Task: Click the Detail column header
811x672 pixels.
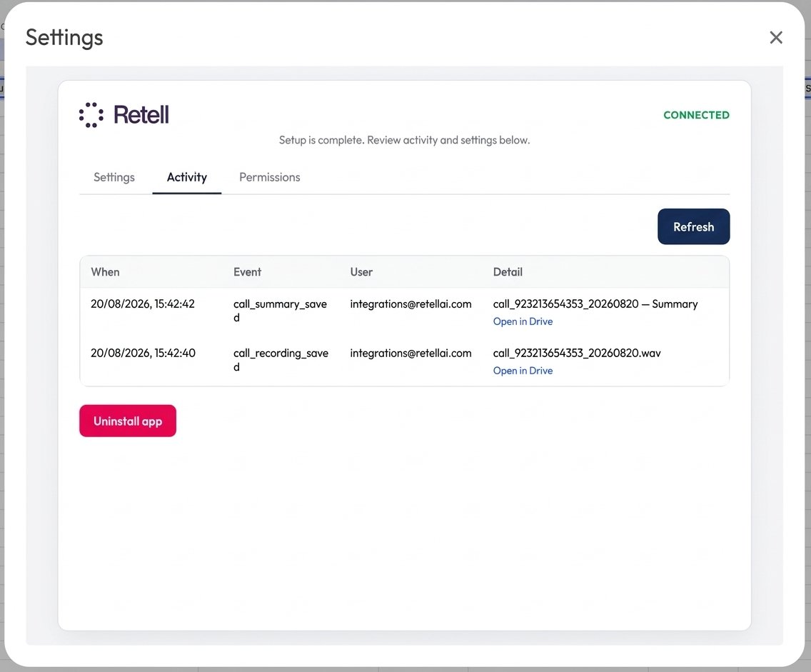Action: [x=508, y=272]
